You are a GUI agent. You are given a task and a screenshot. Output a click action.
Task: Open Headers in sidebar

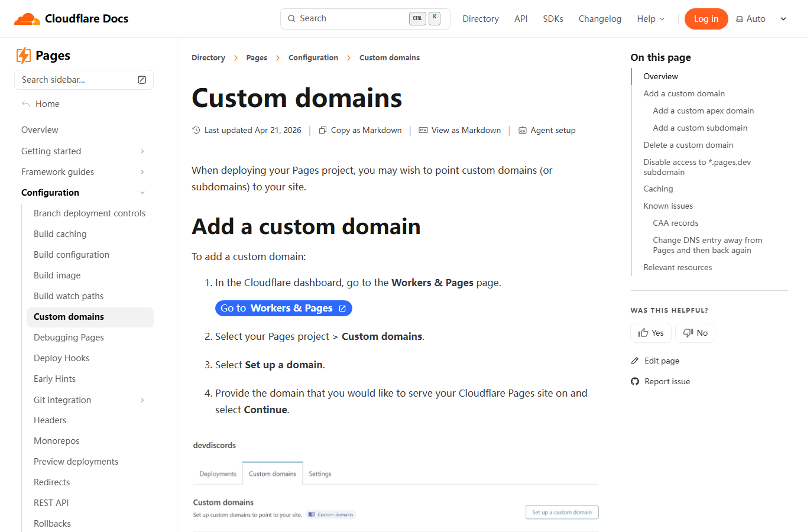(50, 420)
